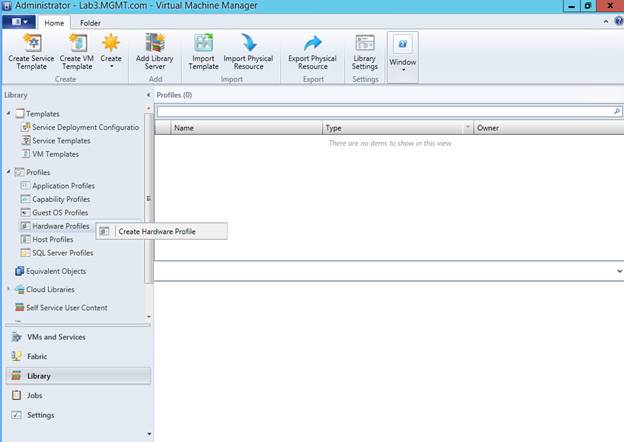Viewport: 624px width, 442px height.
Task: Click the Cloud Libraries icon
Action: tap(20, 289)
